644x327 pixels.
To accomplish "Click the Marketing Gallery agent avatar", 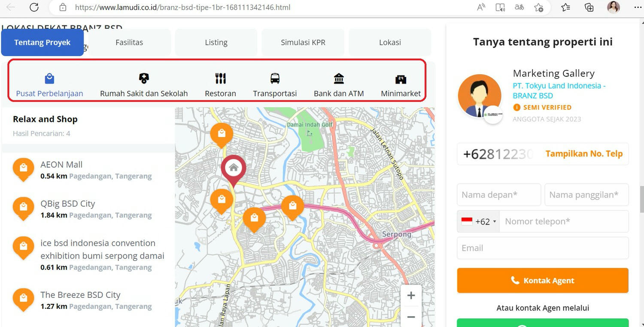I will tap(480, 96).
